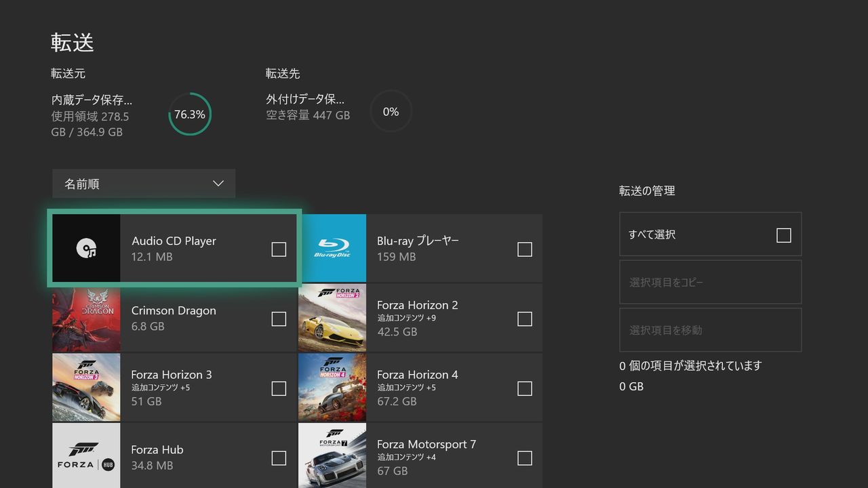Screen dimensions: 868x488
Task: Click the Forza Hub title text
Action: pos(157,449)
